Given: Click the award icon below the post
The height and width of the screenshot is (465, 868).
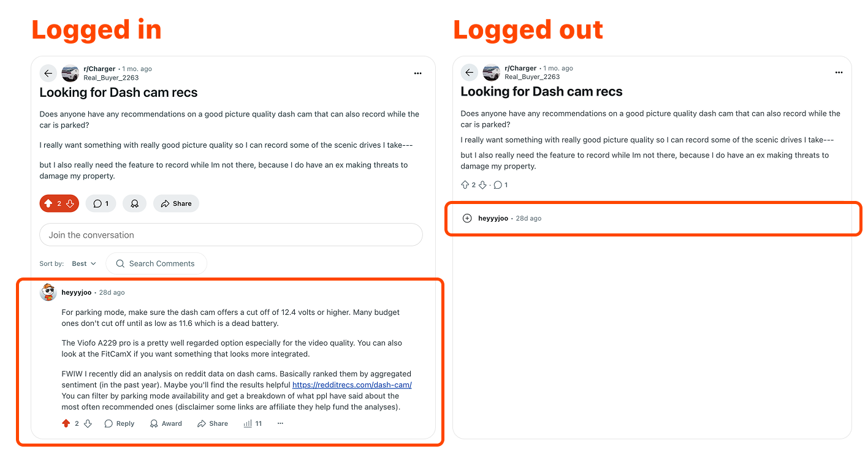Looking at the screenshot, I should tap(134, 203).
